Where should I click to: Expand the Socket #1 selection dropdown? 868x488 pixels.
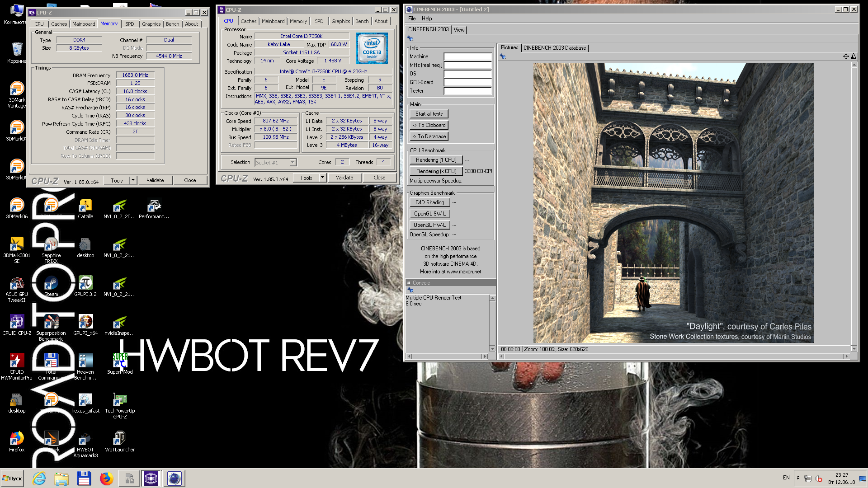pyautogui.click(x=292, y=162)
